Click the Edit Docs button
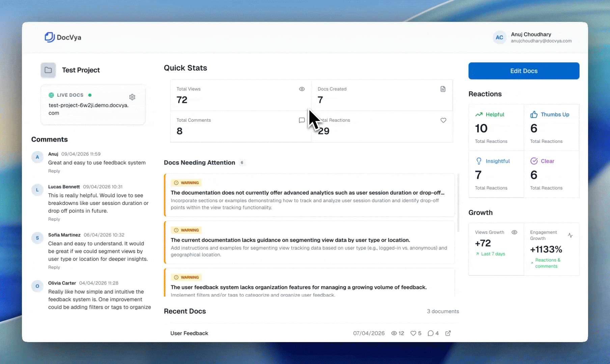 coord(523,71)
